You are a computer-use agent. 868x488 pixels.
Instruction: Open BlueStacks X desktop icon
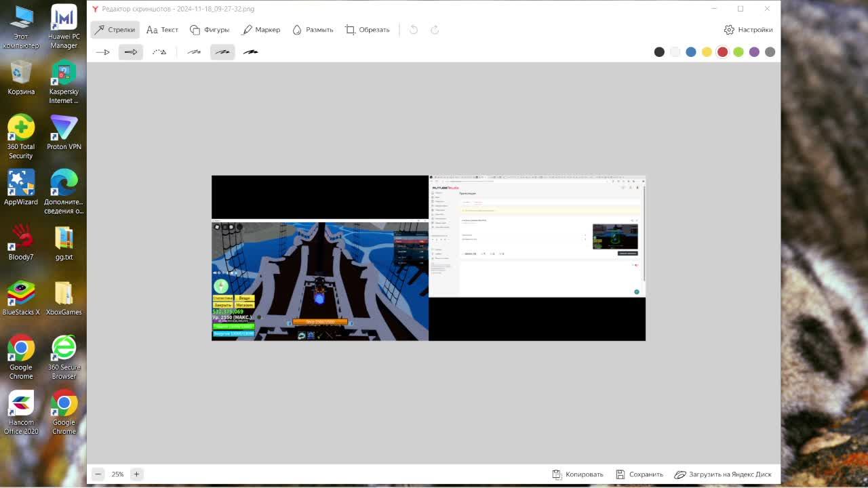[21, 298]
